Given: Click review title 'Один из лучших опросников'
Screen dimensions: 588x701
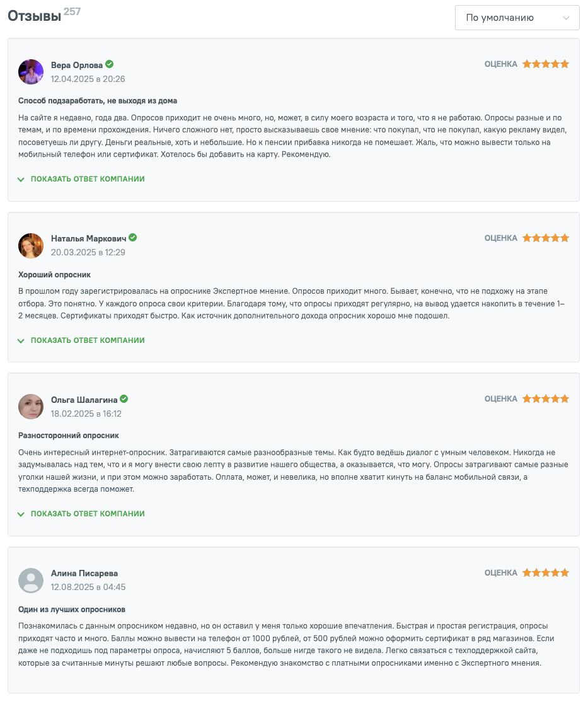Looking at the screenshot, I should click(x=72, y=610).
